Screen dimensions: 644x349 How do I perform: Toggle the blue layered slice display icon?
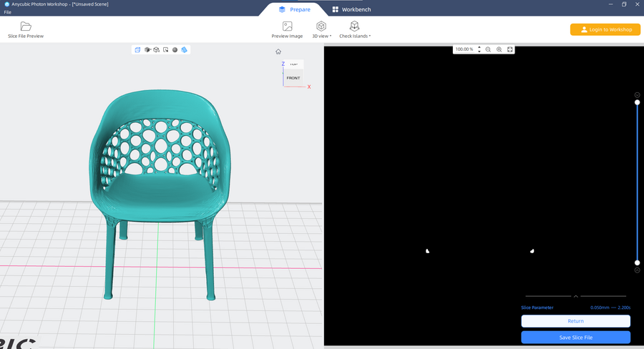(184, 50)
